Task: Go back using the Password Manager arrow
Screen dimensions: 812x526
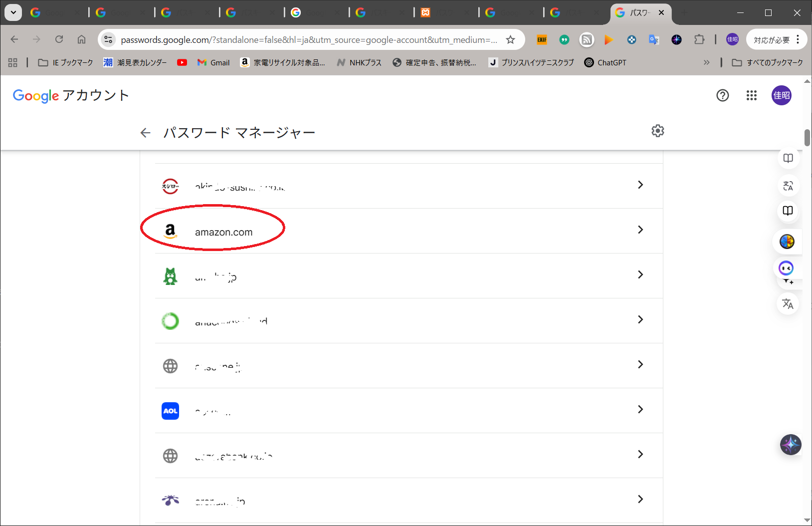Action: 145,133
